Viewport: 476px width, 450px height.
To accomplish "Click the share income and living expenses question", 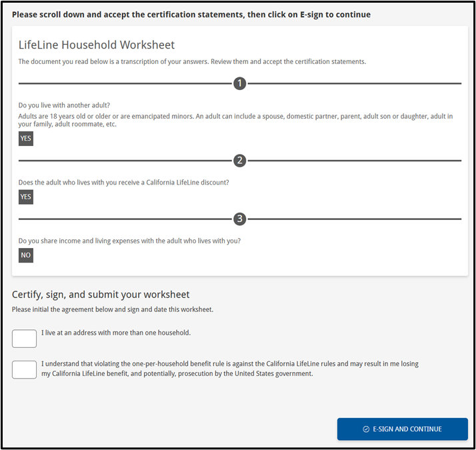I will [129, 241].
